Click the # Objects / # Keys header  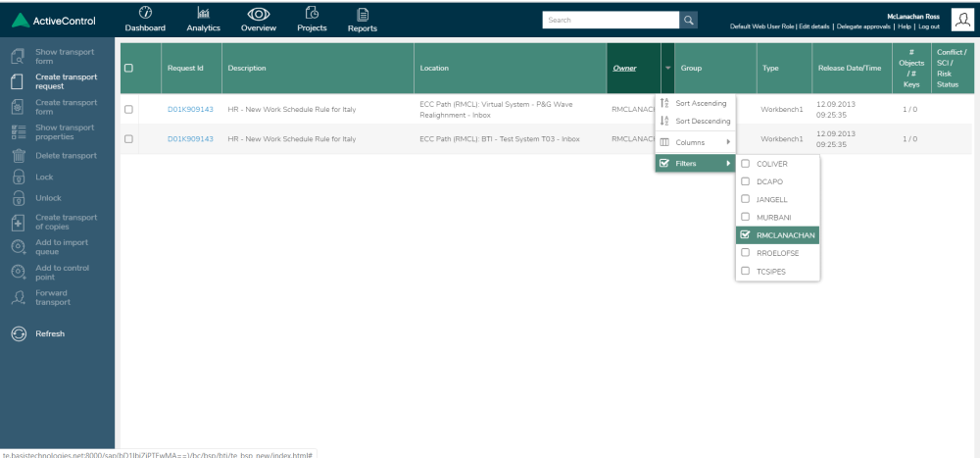pyautogui.click(x=911, y=69)
